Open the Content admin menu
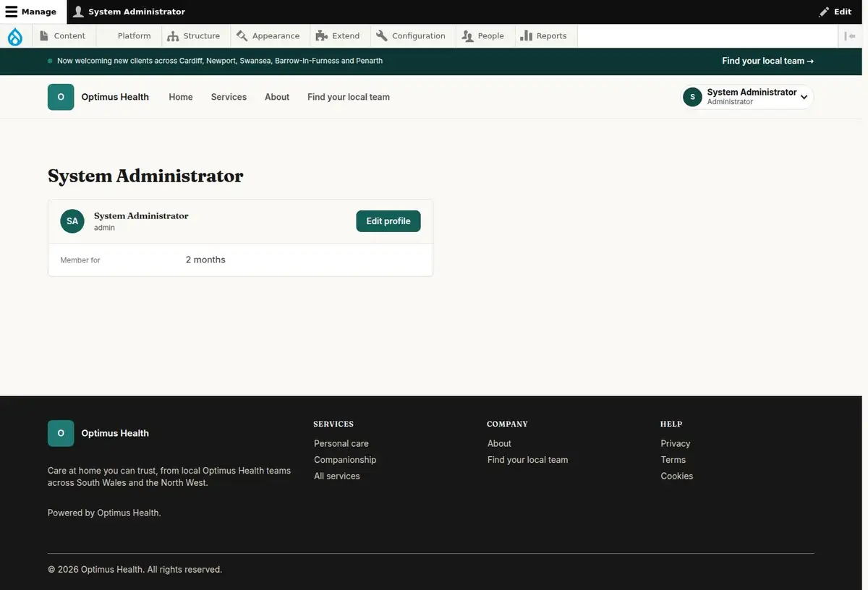The image size is (868, 590). coord(62,36)
